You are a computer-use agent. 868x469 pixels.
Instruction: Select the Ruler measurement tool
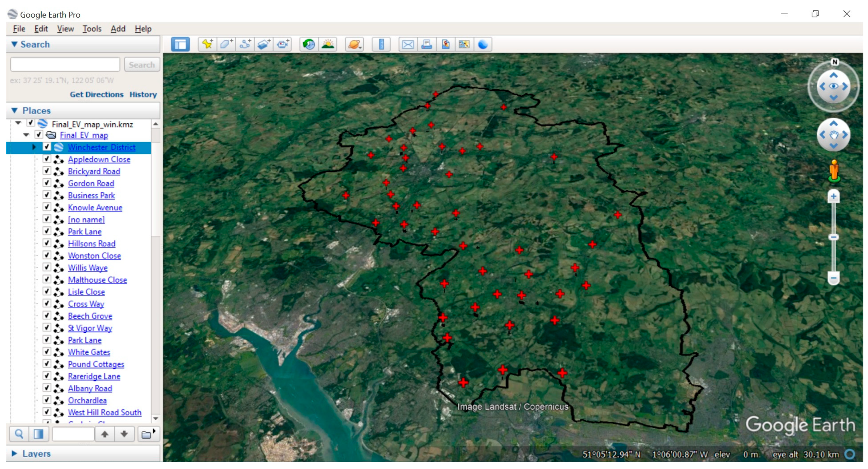click(381, 44)
